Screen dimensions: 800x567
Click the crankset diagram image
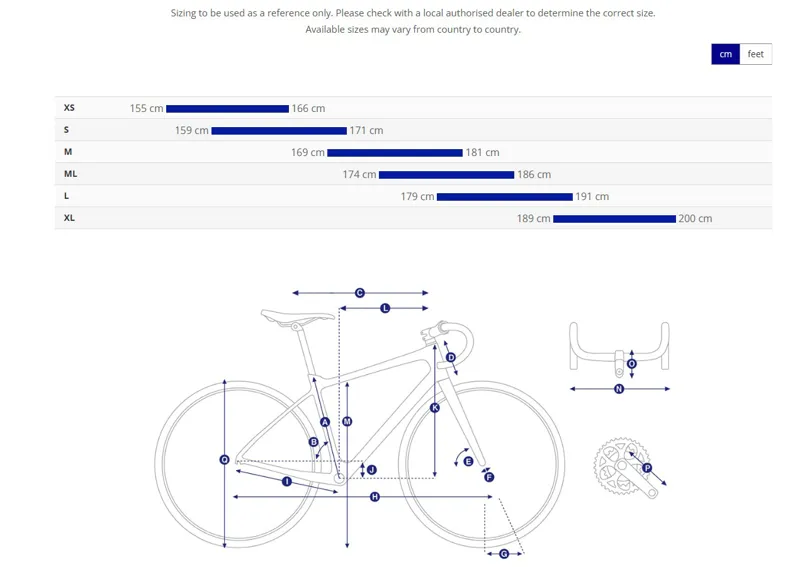[x=630, y=467]
